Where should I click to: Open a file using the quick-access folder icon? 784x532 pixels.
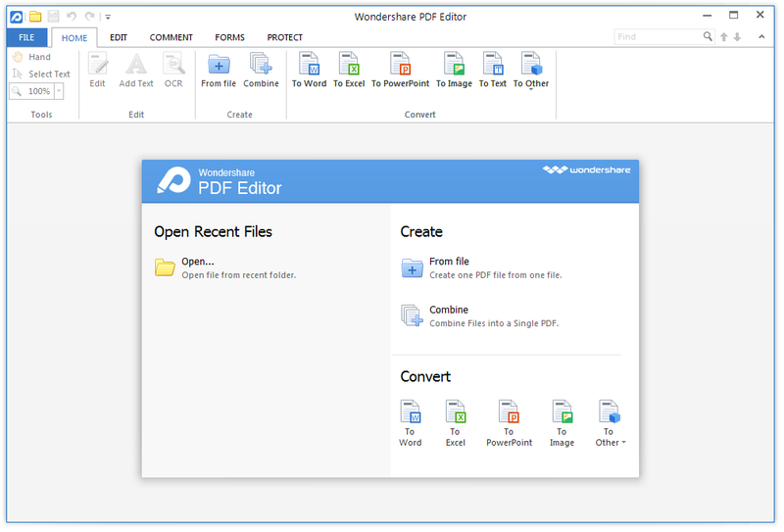point(35,17)
